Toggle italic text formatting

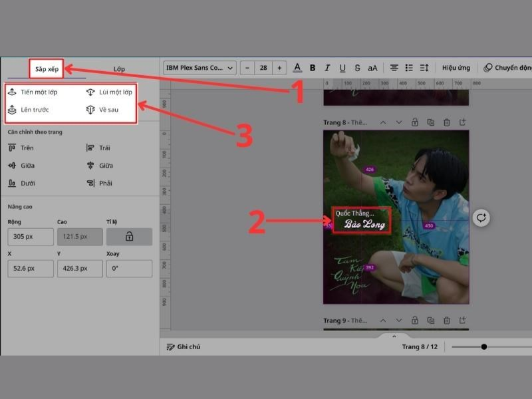point(327,68)
